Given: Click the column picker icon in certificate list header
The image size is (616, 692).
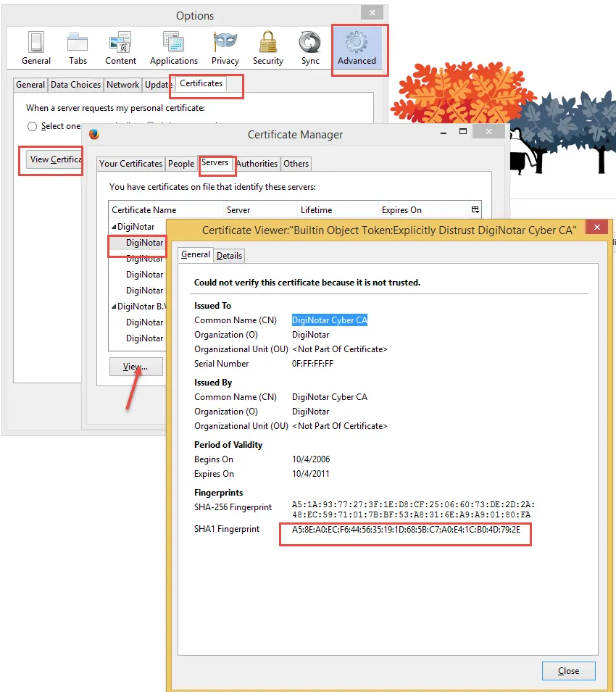Looking at the screenshot, I should coord(475,209).
